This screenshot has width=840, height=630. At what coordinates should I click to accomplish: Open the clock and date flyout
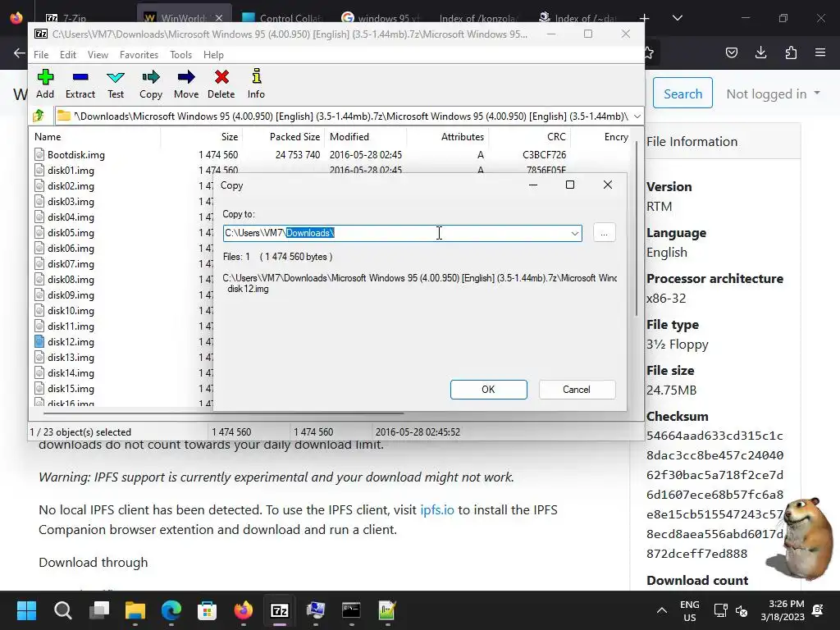tap(782, 610)
